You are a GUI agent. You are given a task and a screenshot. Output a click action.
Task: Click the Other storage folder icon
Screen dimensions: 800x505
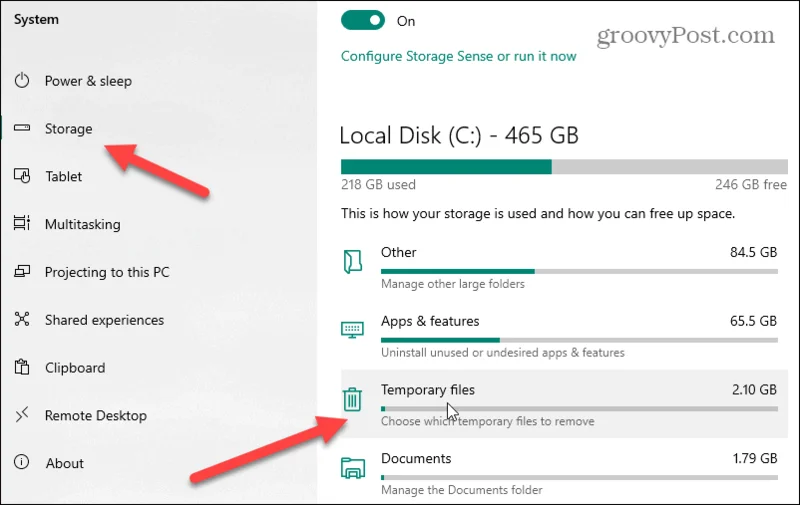353,262
